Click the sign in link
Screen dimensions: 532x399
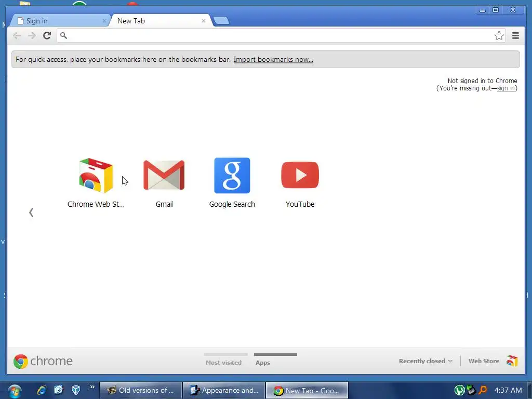[506, 88]
